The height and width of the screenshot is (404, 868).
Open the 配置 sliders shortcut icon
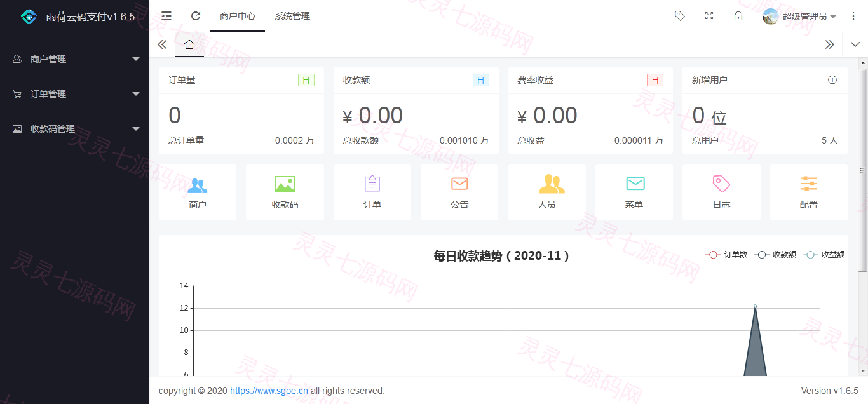[809, 184]
